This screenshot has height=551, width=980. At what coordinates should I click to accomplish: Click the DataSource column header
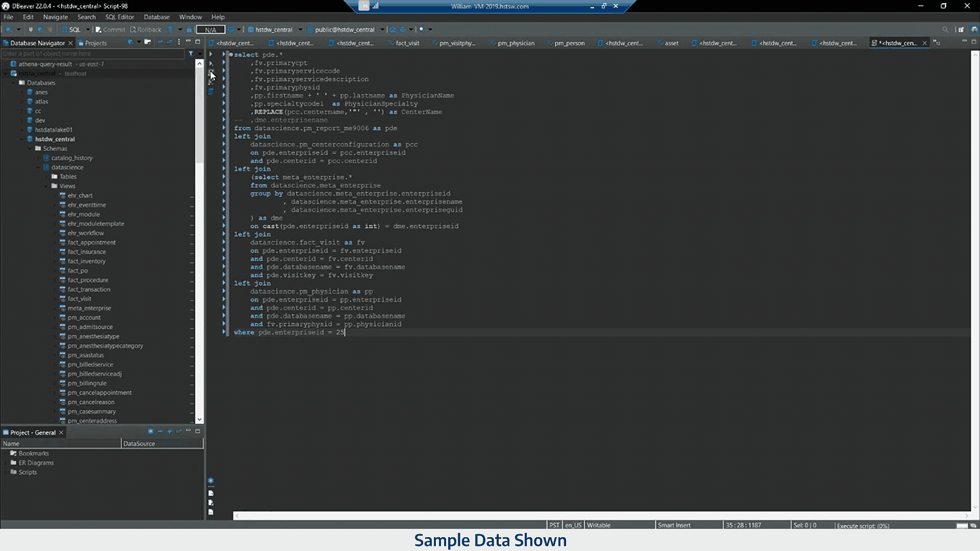click(x=162, y=444)
